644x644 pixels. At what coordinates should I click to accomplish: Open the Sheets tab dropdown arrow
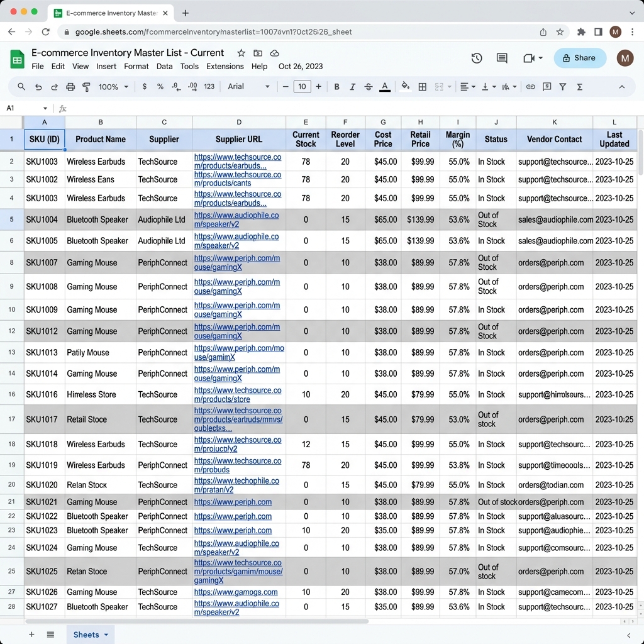coord(106,635)
